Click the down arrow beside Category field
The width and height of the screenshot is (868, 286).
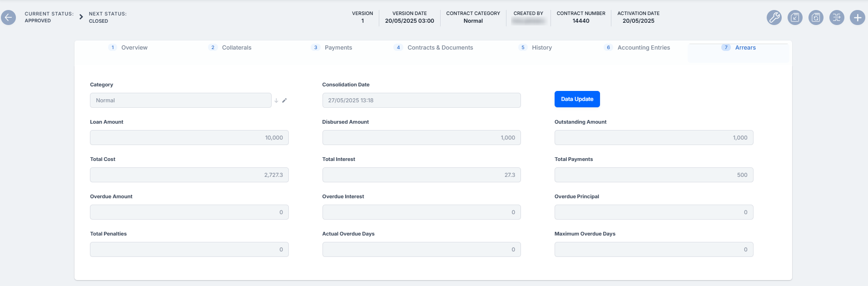(276, 100)
